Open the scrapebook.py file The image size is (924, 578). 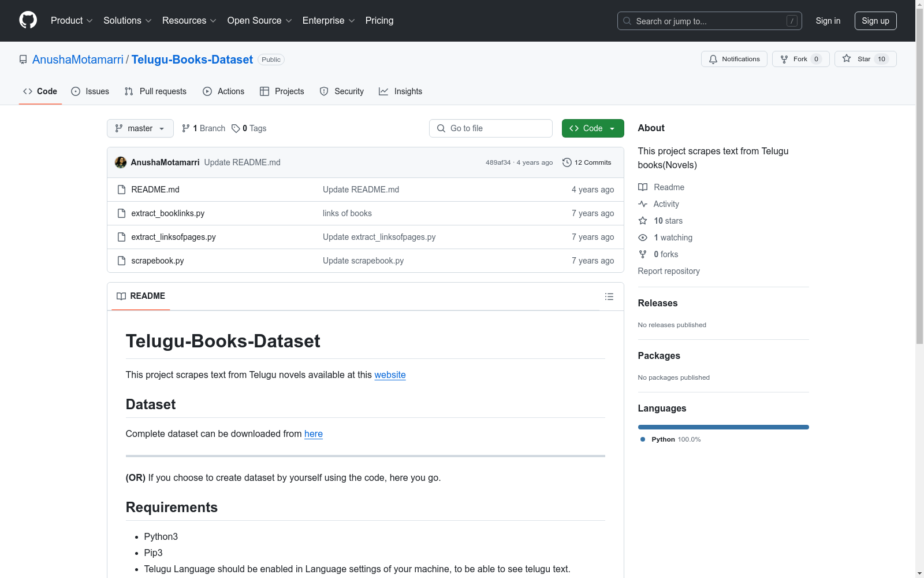pos(158,261)
